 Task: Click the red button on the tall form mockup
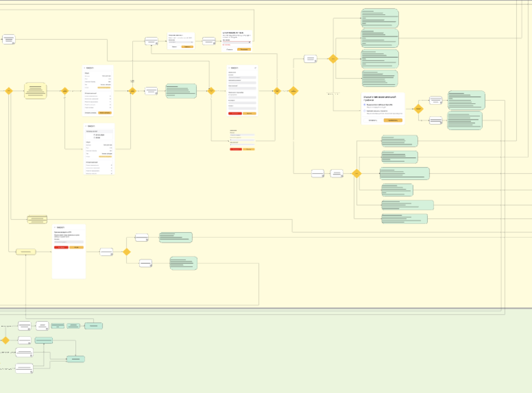point(235,113)
